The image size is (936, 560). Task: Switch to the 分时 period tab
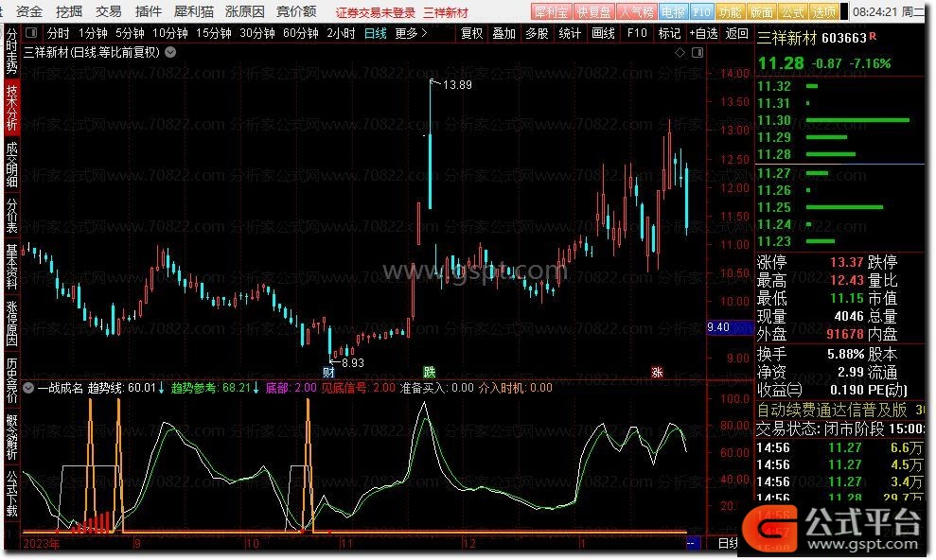point(58,33)
